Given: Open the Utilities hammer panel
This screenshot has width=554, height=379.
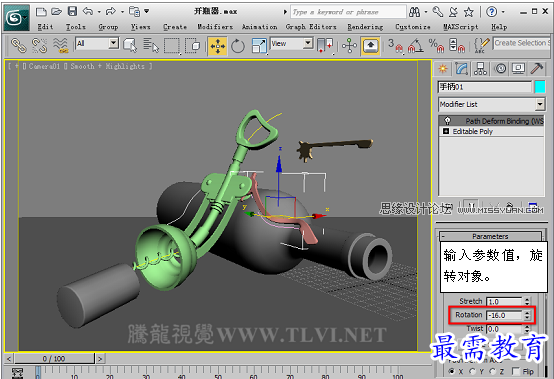Looking at the screenshot, I should click(x=537, y=68).
